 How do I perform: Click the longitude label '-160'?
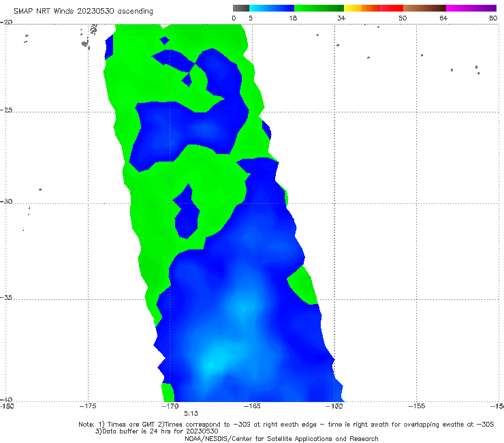click(x=334, y=406)
